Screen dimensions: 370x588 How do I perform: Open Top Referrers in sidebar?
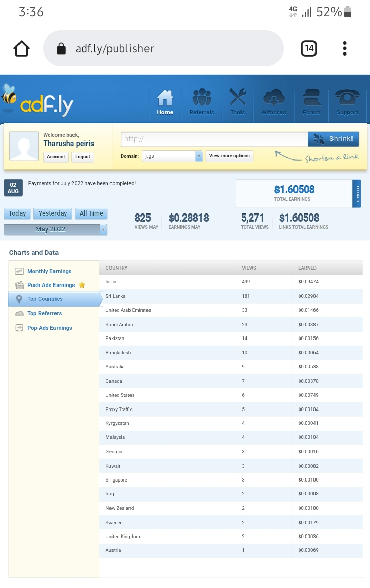pyautogui.click(x=45, y=313)
